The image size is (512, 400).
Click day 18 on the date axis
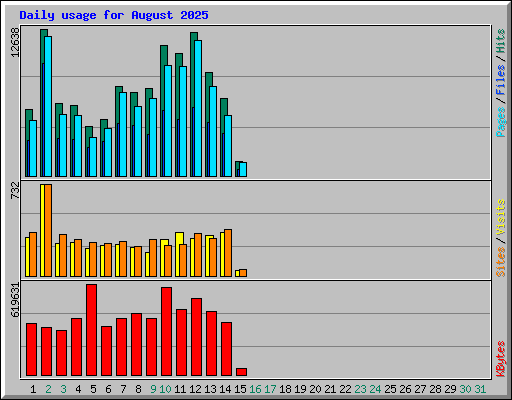[x=285, y=389]
